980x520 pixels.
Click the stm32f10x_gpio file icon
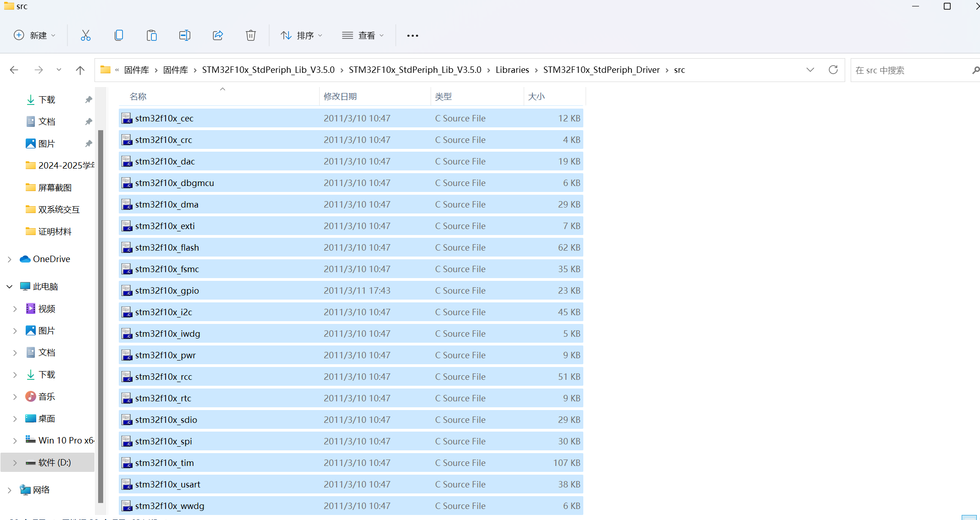pos(127,290)
